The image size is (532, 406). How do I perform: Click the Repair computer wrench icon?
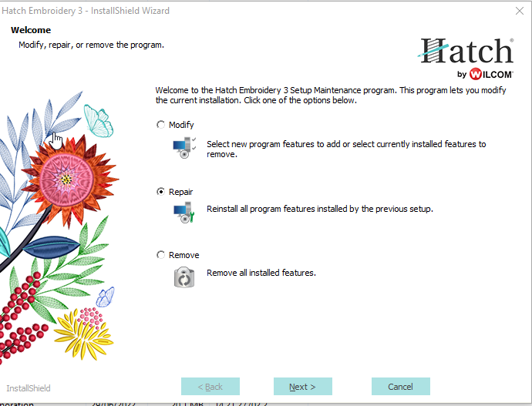(184, 213)
